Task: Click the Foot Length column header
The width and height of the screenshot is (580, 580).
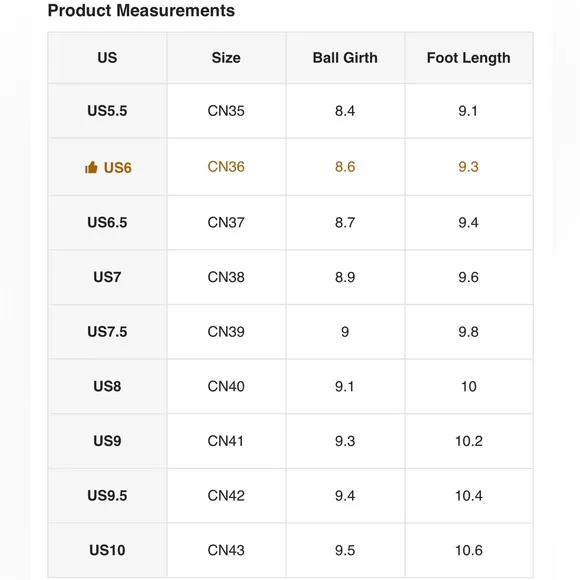Action: pyautogui.click(x=469, y=58)
